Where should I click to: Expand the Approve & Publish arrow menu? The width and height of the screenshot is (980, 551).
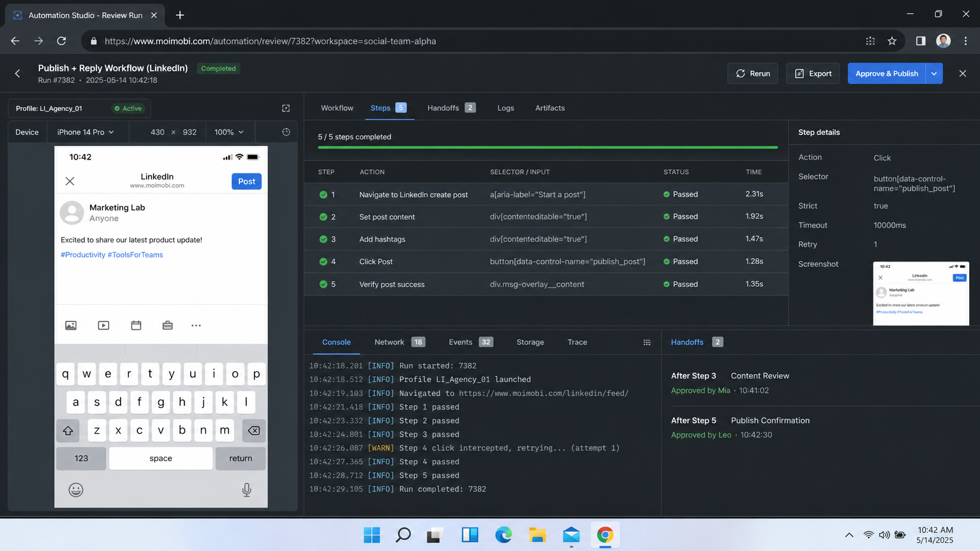(934, 73)
